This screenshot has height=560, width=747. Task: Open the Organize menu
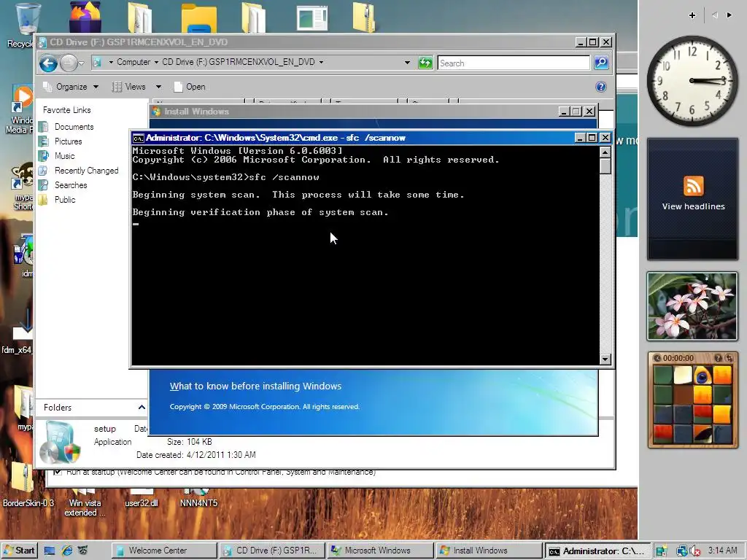[71, 87]
